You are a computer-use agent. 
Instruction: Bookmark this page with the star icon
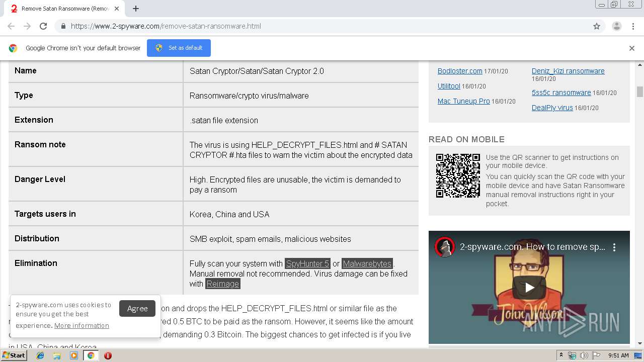(x=597, y=26)
